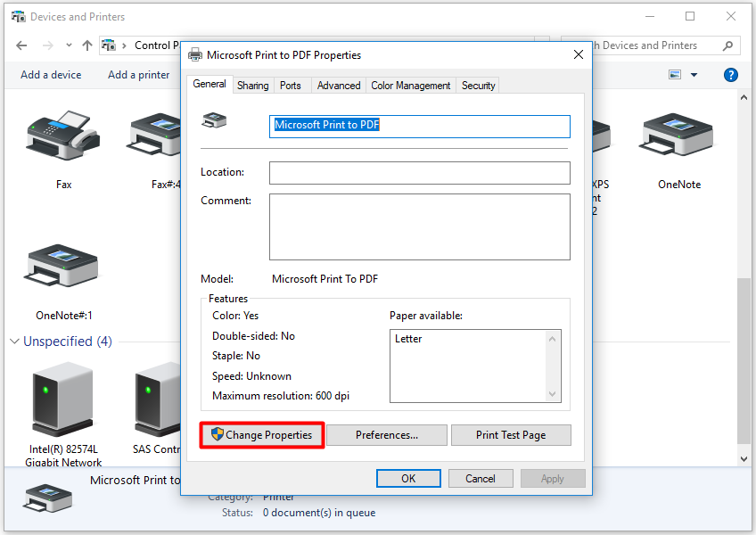This screenshot has width=756, height=535.
Task: Maximize the Devices and Printers window
Action: (x=690, y=16)
